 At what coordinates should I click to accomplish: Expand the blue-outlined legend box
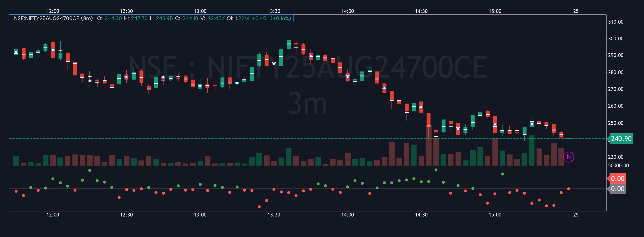[x=152, y=18]
